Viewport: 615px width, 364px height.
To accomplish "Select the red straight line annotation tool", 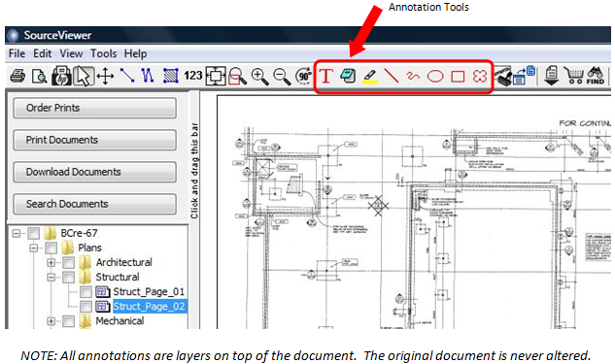I will pos(391,76).
